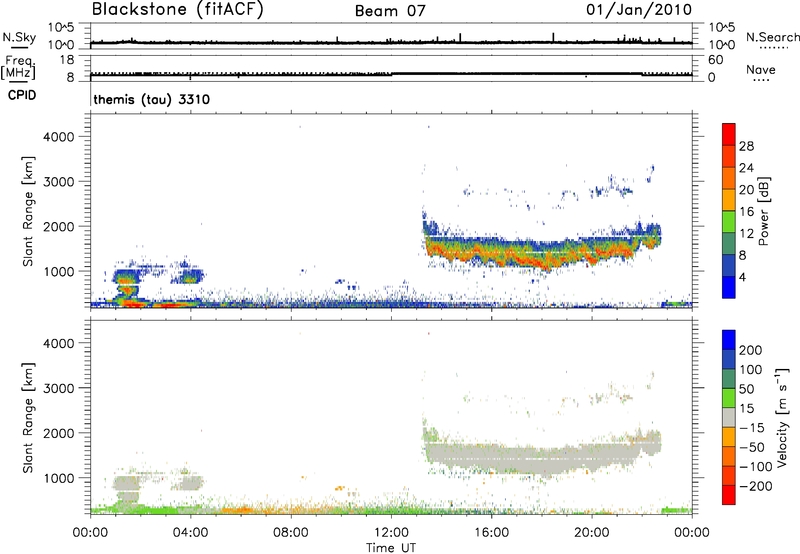Screen dimensions: 800x554
Task: Click the date "01/Jan/2010"
Action: pyautogui.click(x=639, y=10)
